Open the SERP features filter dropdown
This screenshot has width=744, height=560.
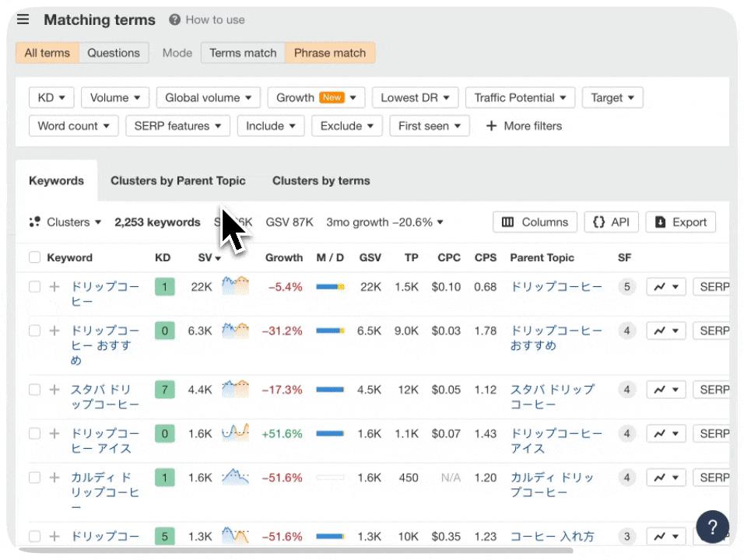click(177, 126)
